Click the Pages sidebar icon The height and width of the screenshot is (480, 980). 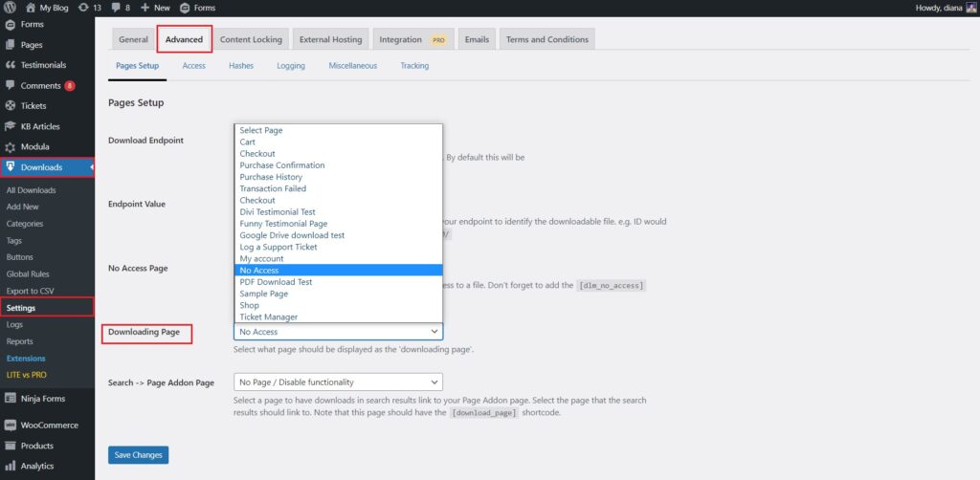click(x=10, y=45)
